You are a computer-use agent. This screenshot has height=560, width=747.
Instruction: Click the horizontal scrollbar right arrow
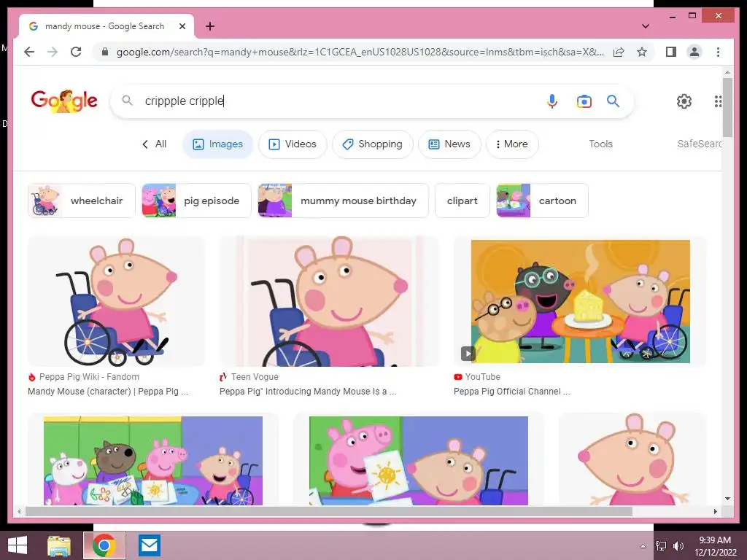pos(715,511)
